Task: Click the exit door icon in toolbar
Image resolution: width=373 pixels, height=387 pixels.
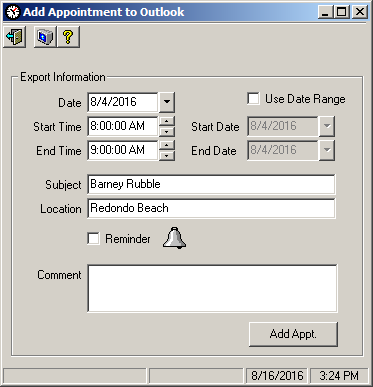Action: pos(15,37)
